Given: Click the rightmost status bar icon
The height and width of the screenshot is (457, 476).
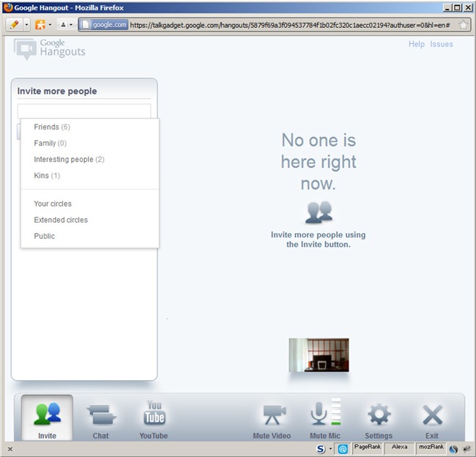Looking at the screenshot, I should (x=466, y=449).
